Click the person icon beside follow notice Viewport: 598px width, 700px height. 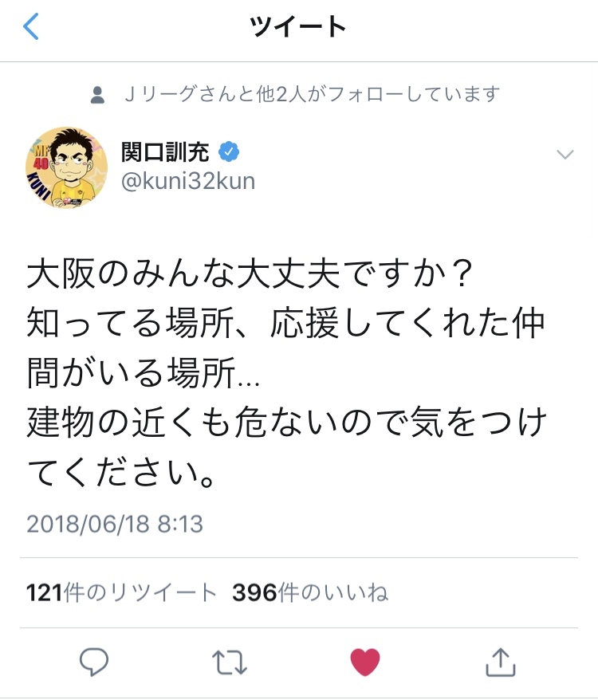point(98,96)
